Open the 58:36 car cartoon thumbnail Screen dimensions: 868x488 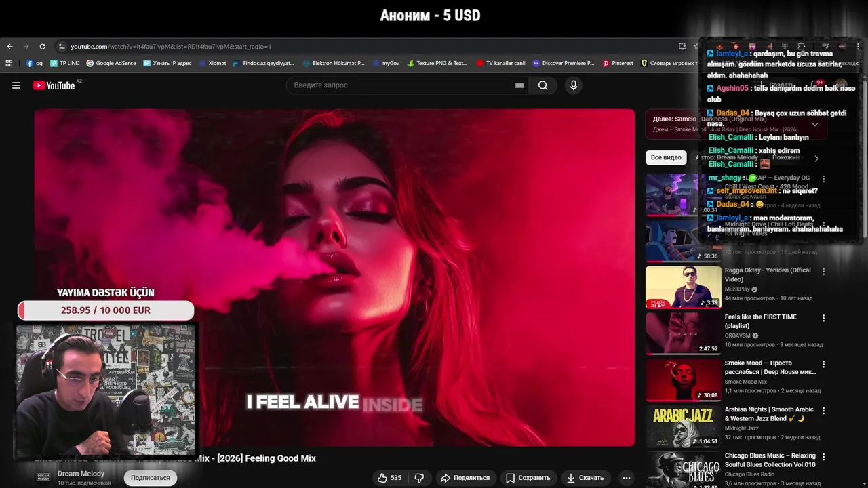coord(683,241)
